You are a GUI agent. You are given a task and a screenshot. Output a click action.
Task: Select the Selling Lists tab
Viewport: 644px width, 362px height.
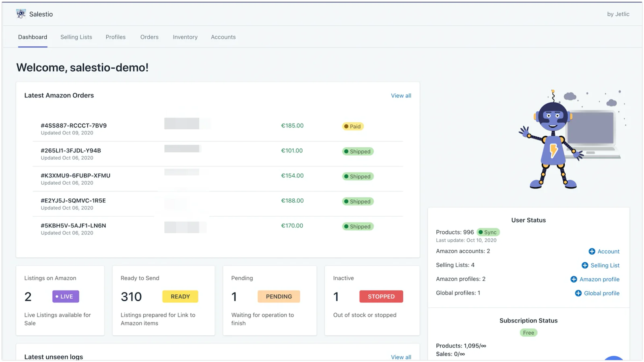click(x=76, y=37)
